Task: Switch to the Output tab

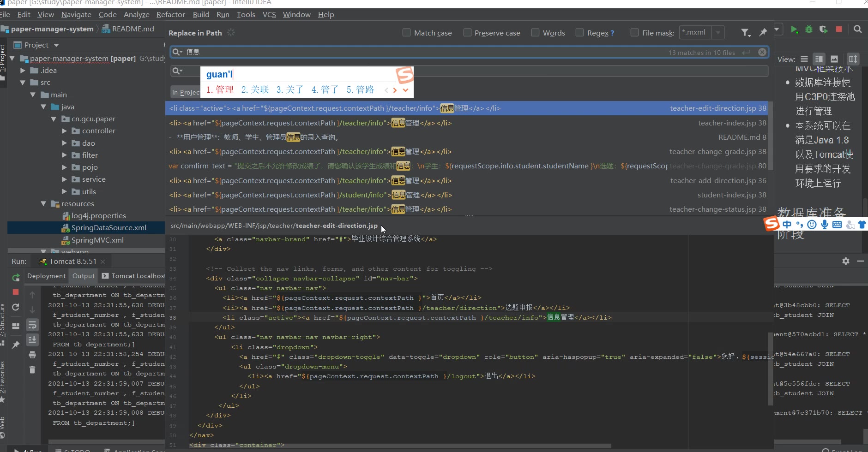Action: click(x=84, y=276)
